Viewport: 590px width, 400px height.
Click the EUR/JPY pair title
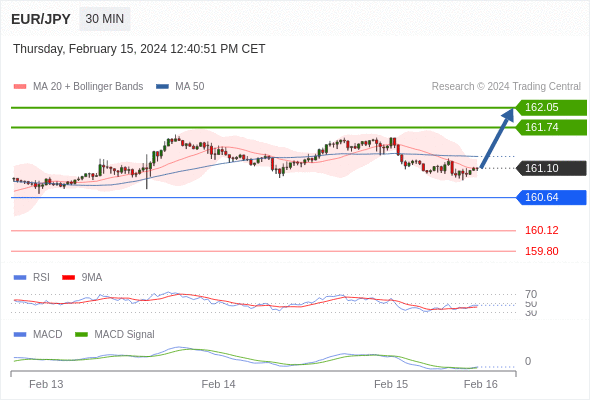click(41, 19)
